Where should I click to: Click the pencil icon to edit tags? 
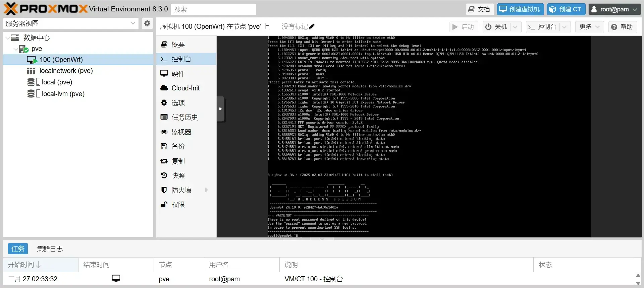[312, 27]
